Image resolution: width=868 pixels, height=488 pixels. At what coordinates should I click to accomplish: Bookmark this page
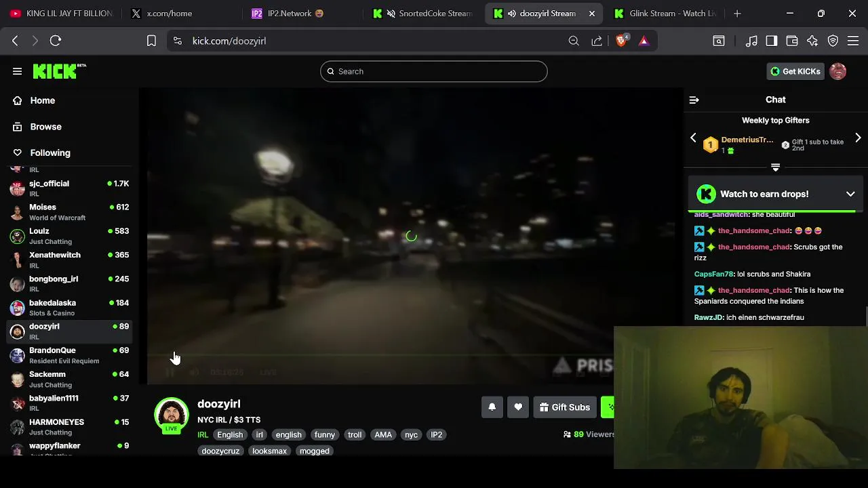click(x=151, y=41)
